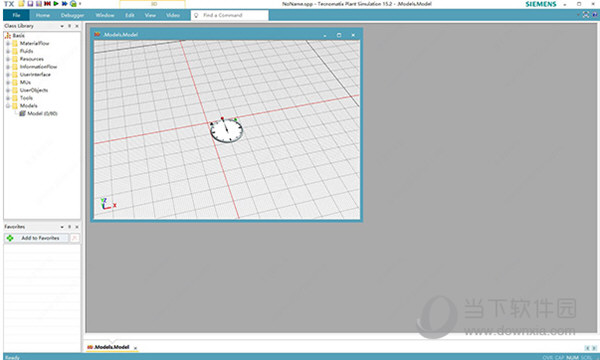Expand the MaterialFlow folder

point(8,44)
